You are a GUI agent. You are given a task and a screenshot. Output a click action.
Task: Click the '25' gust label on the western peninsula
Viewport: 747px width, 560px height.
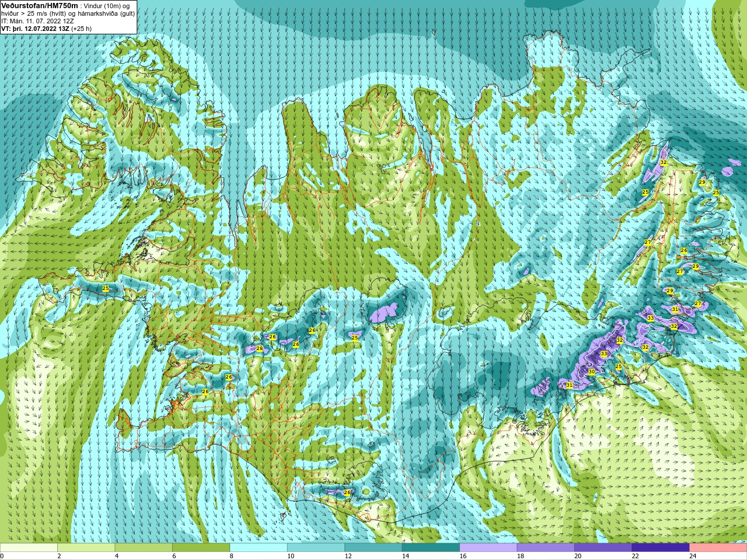pyautogui.click(x=106, y=288)
